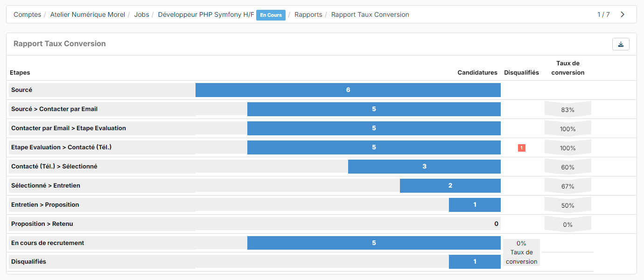This screenshot has height=280, width=644.
Task: Click the Sourcé > Contacter par Email bar
Action: (374, 109)
